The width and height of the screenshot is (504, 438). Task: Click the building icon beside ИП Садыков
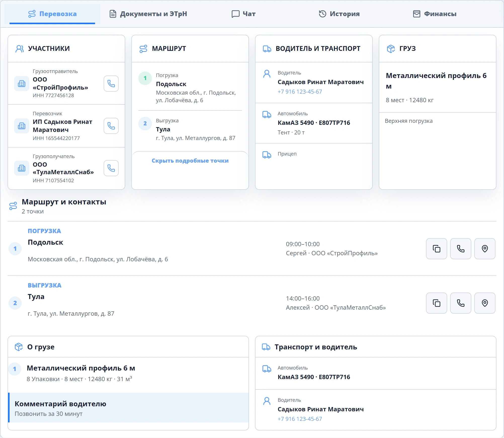pos(22,126)
